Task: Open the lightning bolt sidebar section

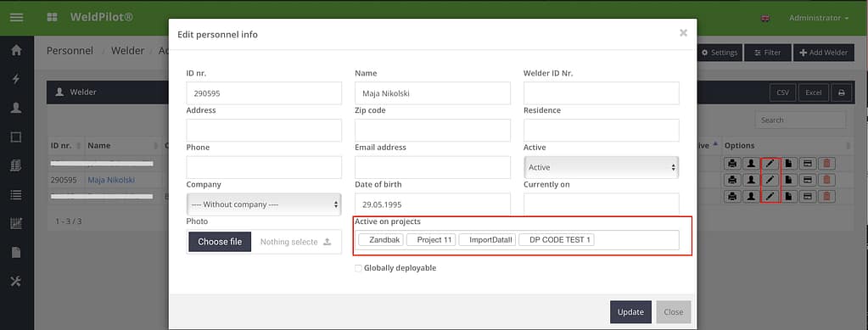Action: 16,79
